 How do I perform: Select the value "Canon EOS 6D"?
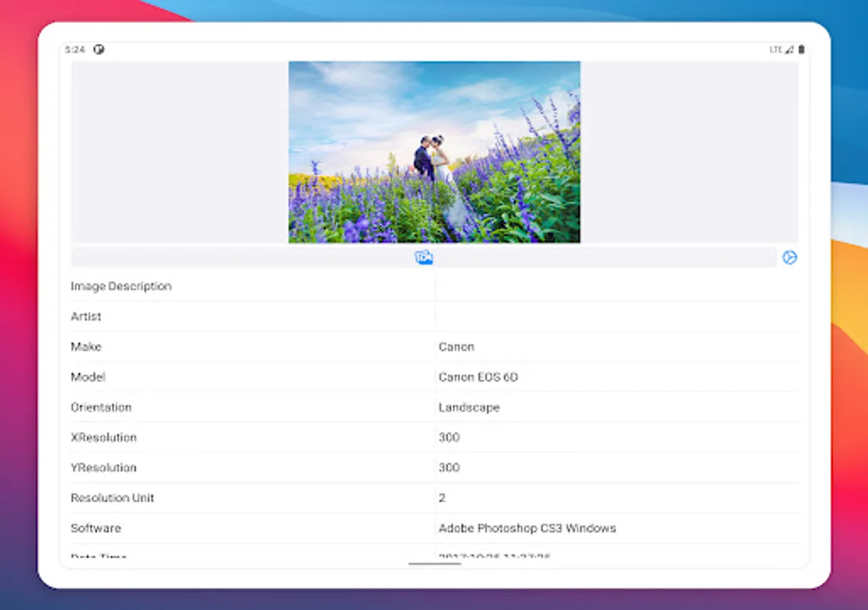(478, 377)
